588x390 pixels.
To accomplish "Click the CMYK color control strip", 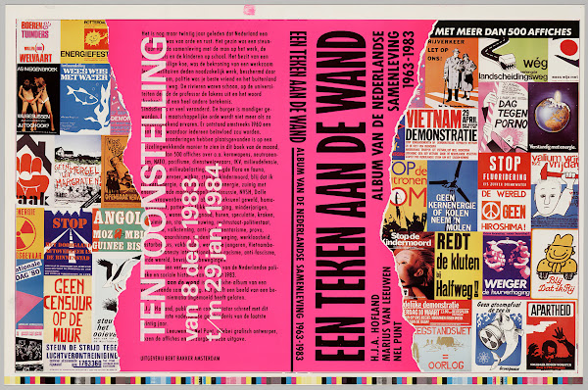I will [293, 380].
